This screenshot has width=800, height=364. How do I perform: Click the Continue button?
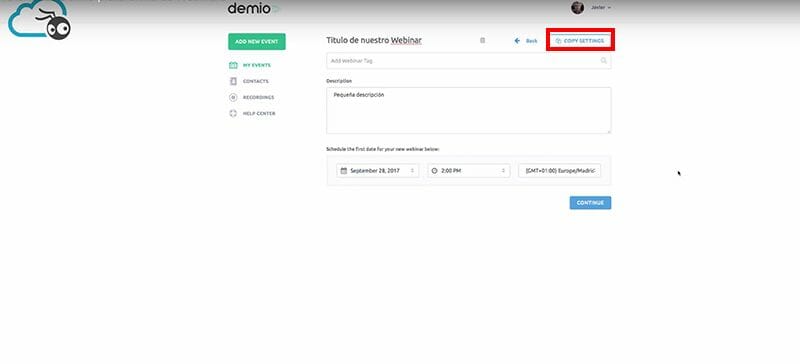point(590,203)
